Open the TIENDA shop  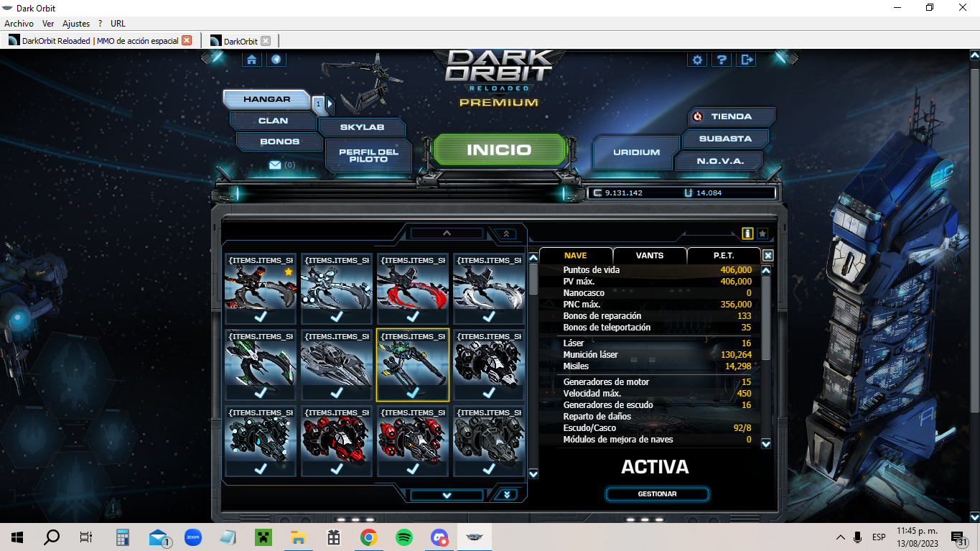[x=732, y=116]
